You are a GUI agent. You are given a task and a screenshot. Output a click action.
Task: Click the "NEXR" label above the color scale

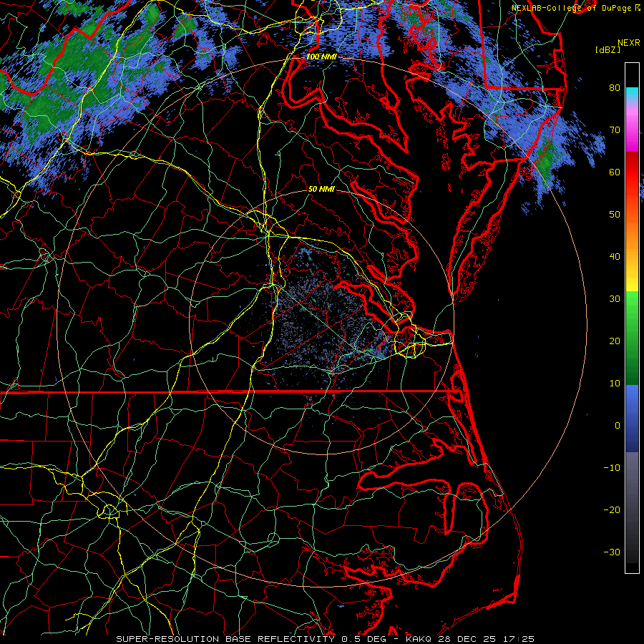coord(628,43)
